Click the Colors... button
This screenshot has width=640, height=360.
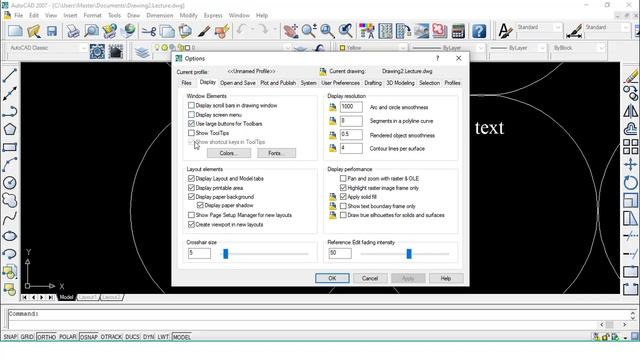click(x=229, y=153)
